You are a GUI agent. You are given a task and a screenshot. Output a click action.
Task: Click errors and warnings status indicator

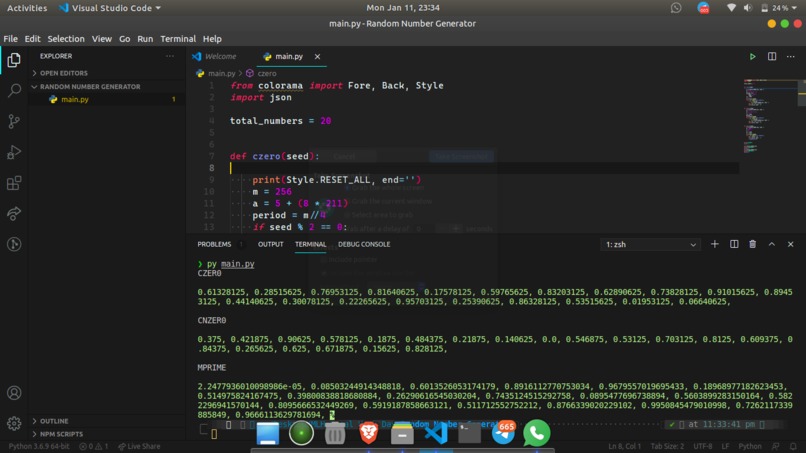tap(94, 446)
